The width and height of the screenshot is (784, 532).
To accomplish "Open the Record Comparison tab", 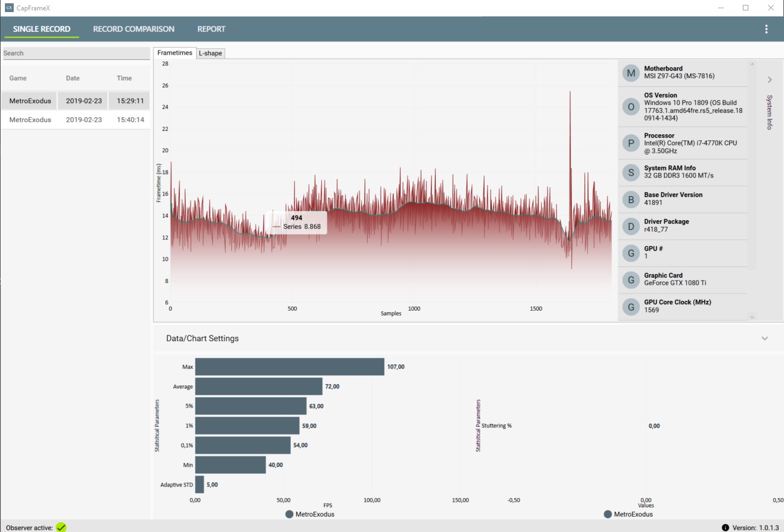I will coord(134,29).
